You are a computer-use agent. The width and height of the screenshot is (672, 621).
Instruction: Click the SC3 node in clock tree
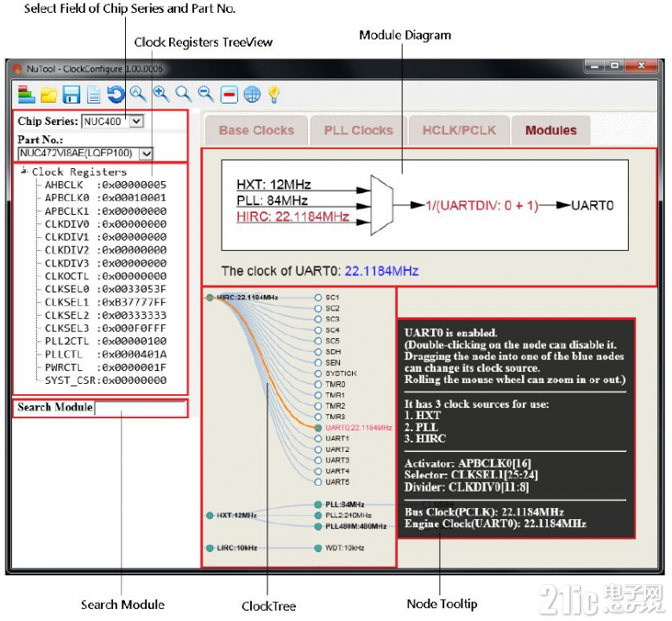(318, 319)
